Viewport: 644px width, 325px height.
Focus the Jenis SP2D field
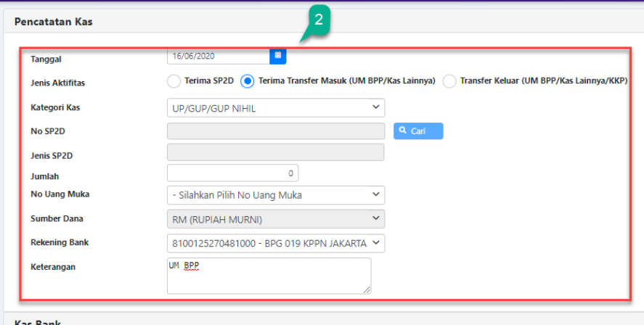(275, 152)
